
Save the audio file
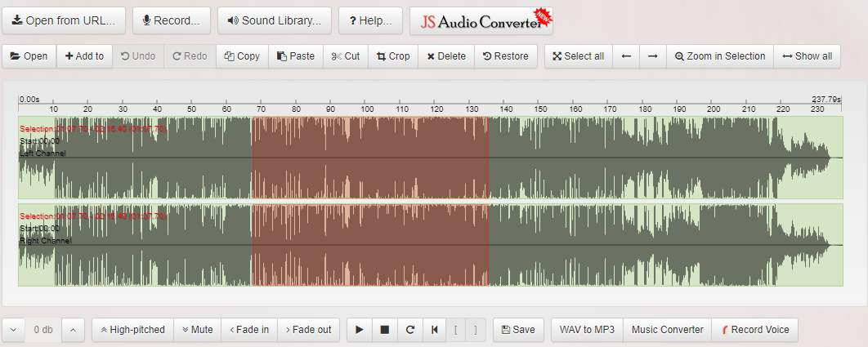click(x=518, y=330)
